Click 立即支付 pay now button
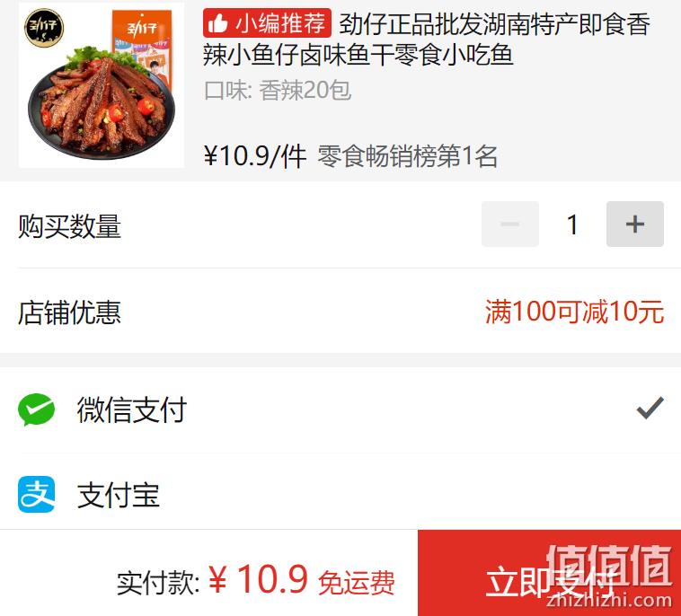Viewport: 681px width, 616px height. click(550, 573)
